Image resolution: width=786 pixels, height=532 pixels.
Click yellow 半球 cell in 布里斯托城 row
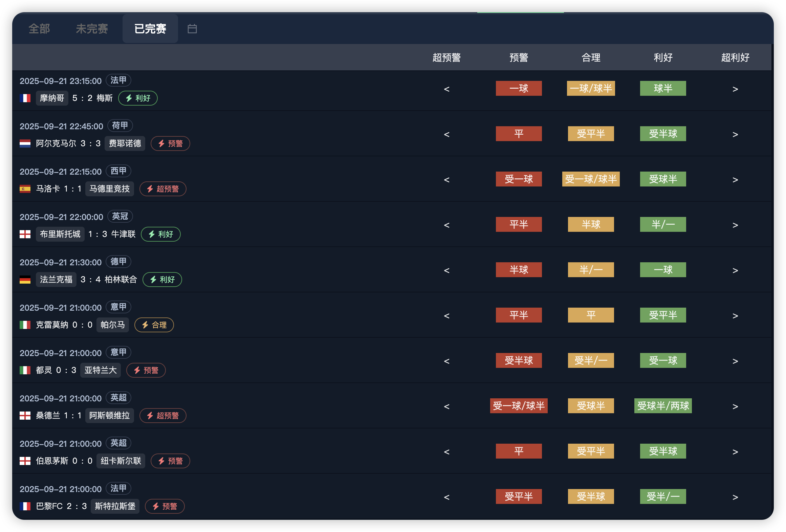point(591,224)
